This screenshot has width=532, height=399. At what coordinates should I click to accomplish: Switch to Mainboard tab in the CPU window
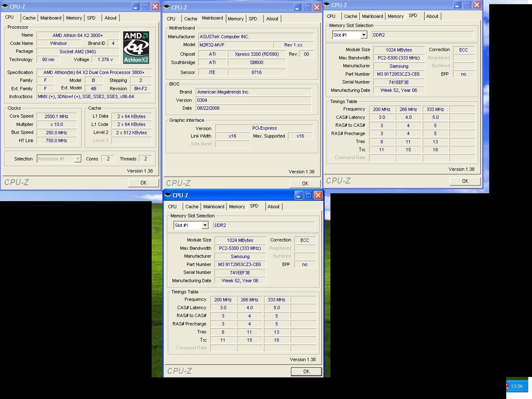coord(51,18)
